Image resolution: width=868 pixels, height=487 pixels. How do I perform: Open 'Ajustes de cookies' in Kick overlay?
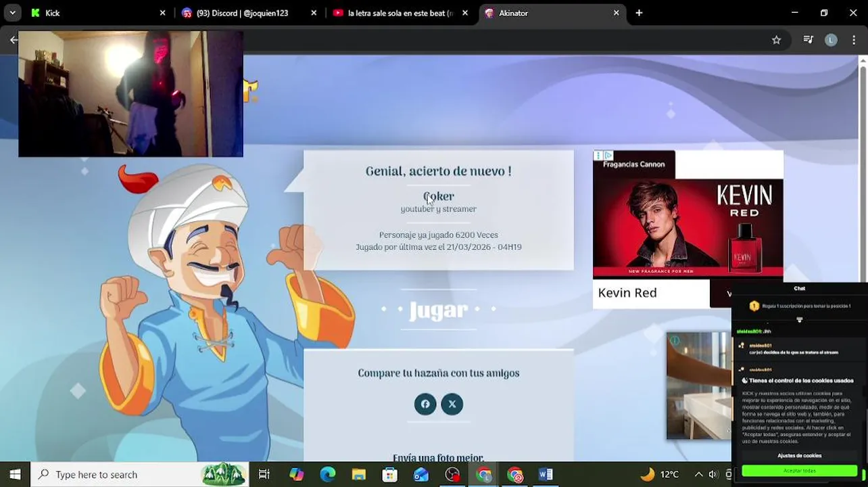[x=799, y=455]
